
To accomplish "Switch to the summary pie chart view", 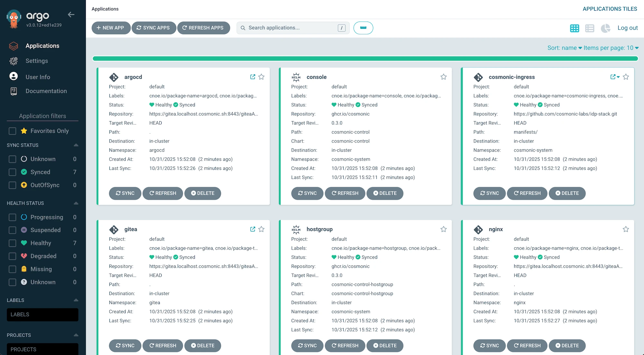I will tap(605, 28).
